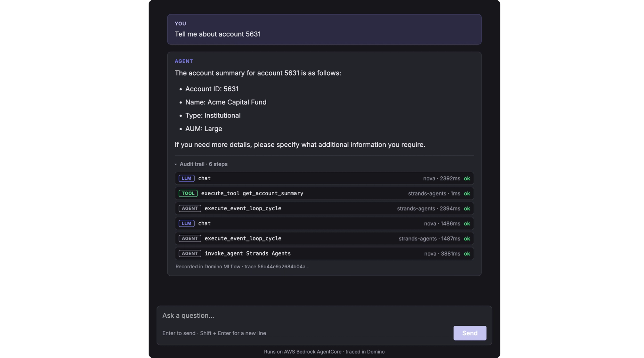Image resolution: width=644 pixels, height=358 pixels.
Task: Collapse the Audit trail disclosure triangle
Action: (176, 164)
